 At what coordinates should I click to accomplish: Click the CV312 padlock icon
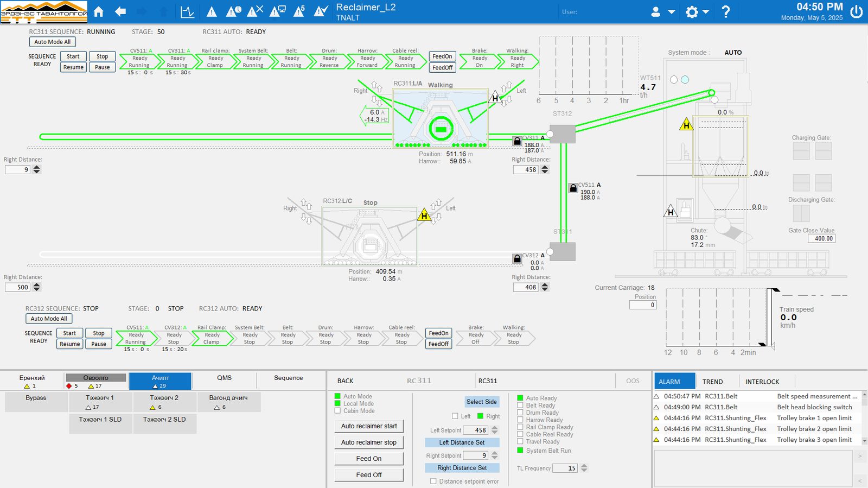(x=517, y=258)
